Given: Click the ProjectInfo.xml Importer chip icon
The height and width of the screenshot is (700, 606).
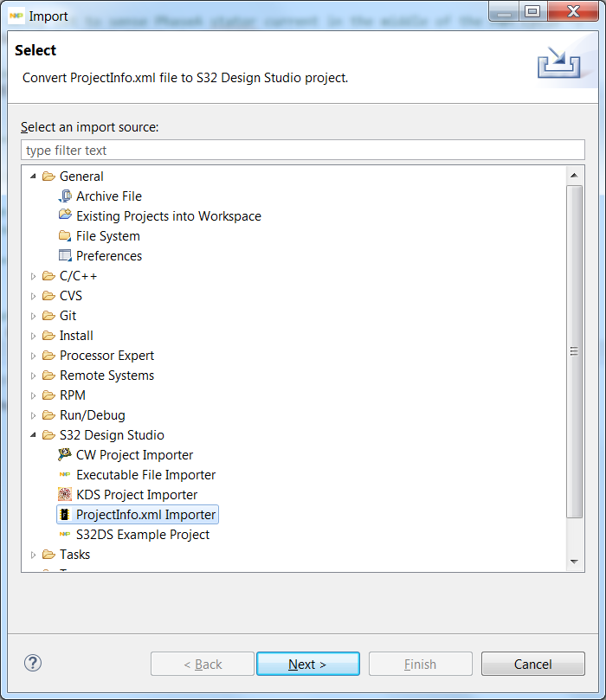Looking at the screenshot, I should click(65, 514).
